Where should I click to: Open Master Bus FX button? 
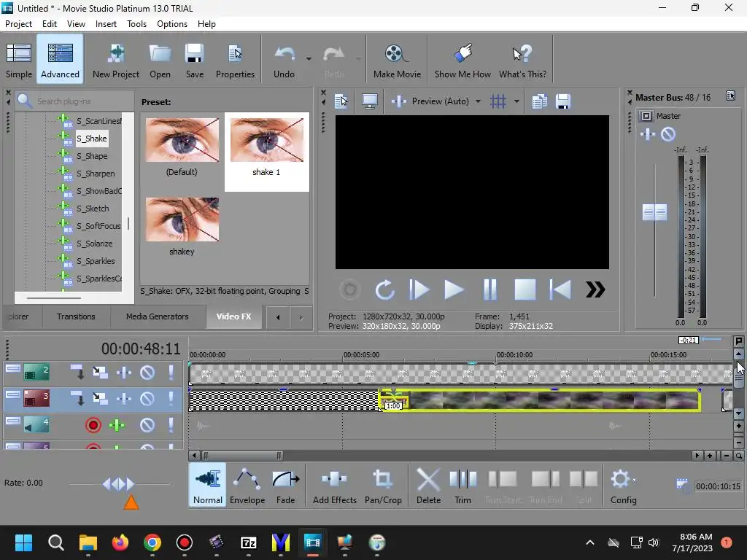pos(648,135)
